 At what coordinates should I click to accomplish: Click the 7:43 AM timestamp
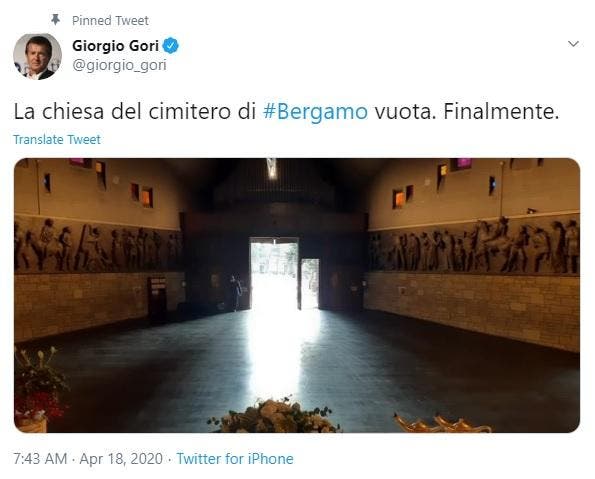tap(40, 459)
